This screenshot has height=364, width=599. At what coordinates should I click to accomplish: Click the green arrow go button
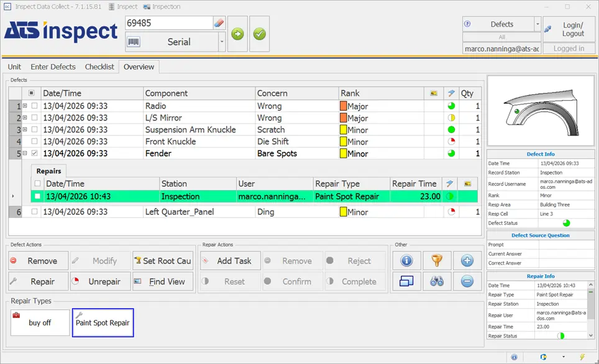237,34
